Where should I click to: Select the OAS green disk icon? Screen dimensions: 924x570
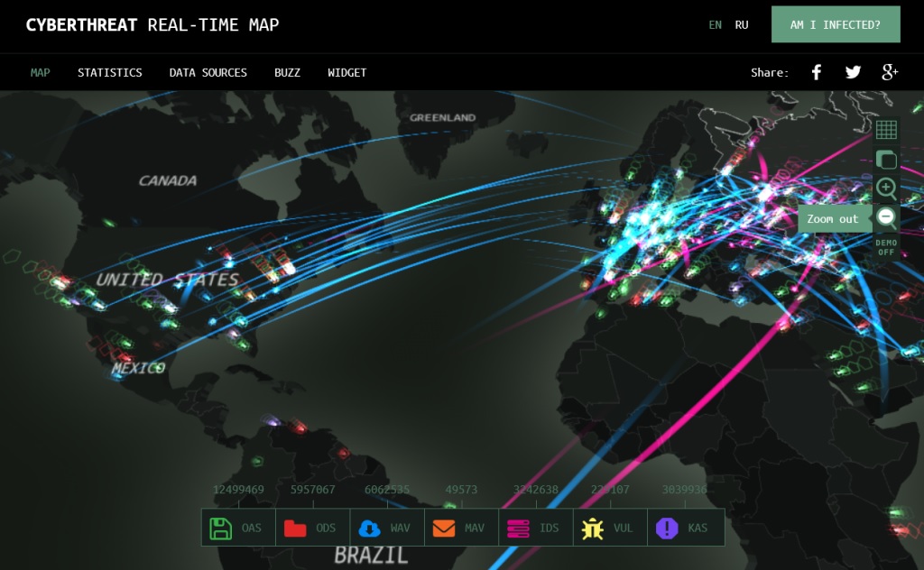pyautogui.click(x=221, y=528)
